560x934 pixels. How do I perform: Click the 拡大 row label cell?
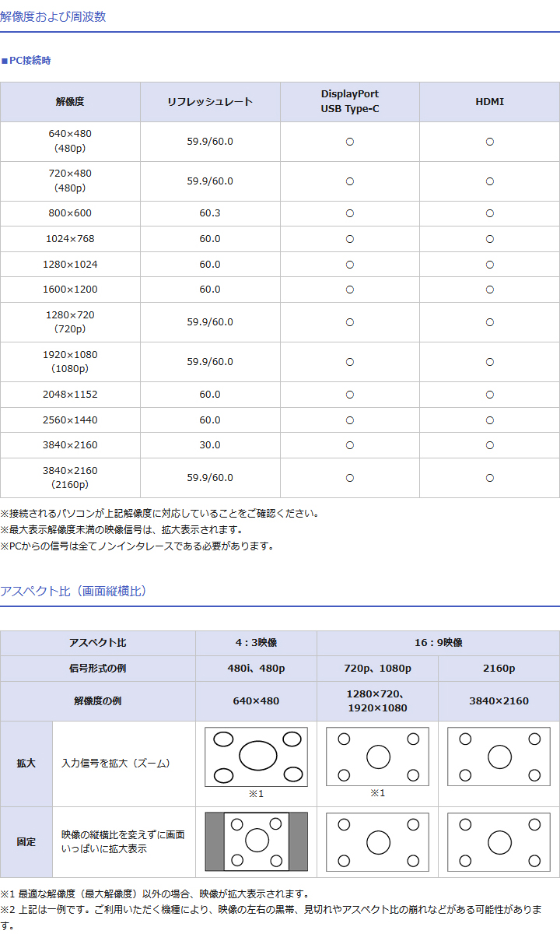(26, 764)
